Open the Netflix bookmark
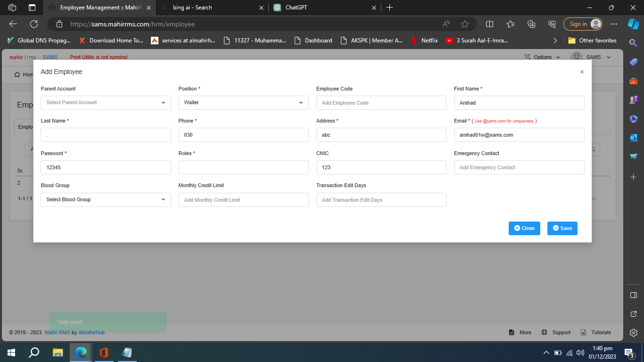Screen dimensions: 644x362 tap(425, 41)
